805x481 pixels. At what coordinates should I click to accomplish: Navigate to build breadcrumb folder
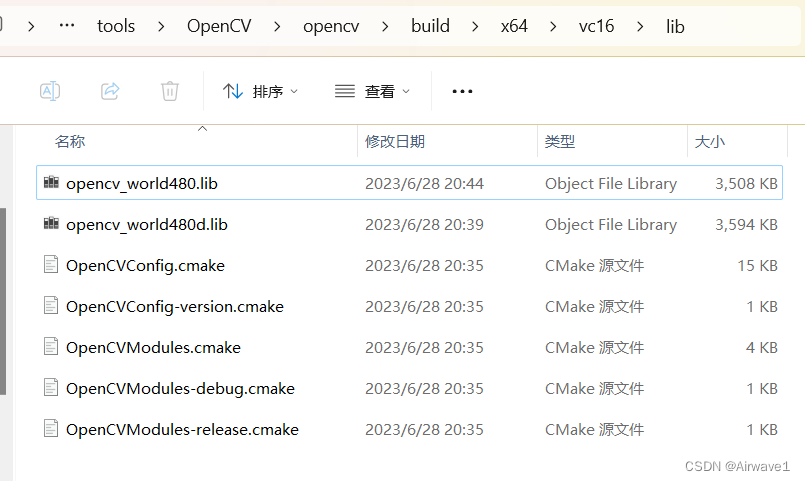430,27
